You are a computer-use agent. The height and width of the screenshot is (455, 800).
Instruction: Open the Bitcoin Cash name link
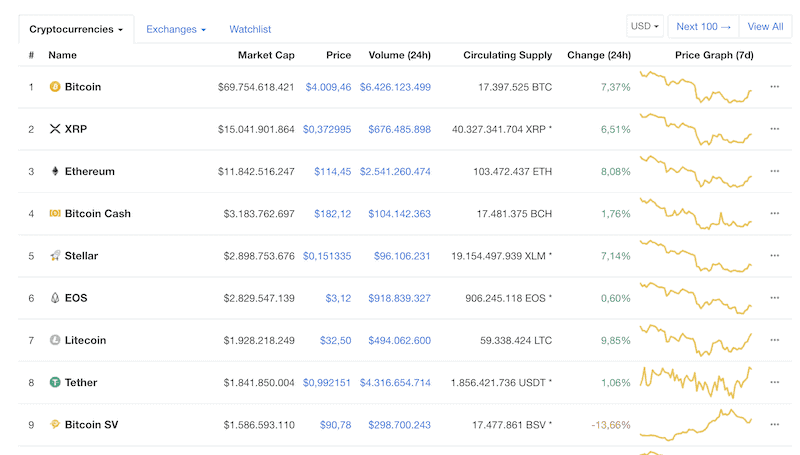coord(97,213)
